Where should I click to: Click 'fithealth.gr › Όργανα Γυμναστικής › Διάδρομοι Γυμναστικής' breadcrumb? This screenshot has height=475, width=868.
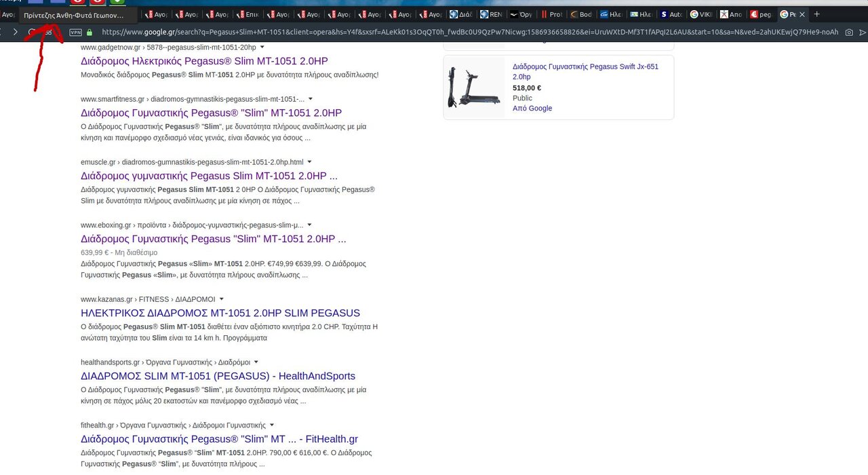pyautogui.click(x=173, y=425)
